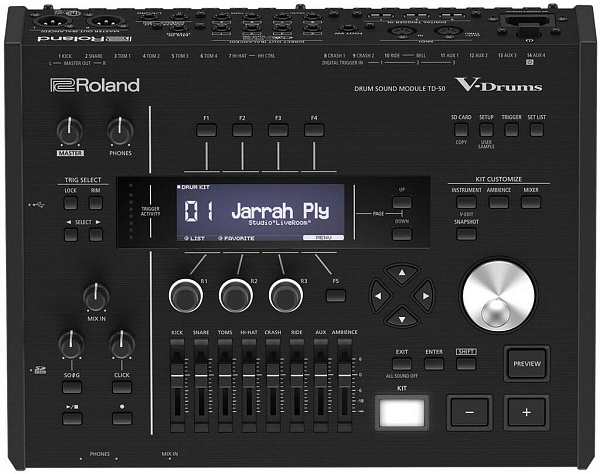Hit the F3 function button

tap(278, 130)
